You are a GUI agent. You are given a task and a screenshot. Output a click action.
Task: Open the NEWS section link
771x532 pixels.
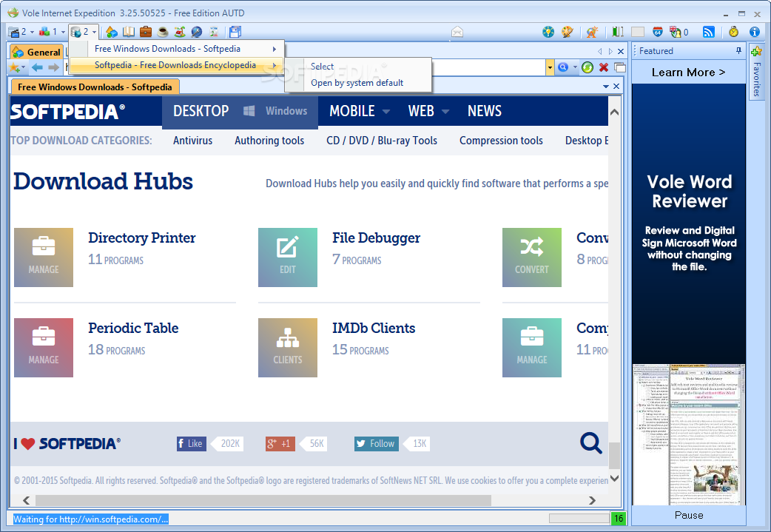[485, 111]
